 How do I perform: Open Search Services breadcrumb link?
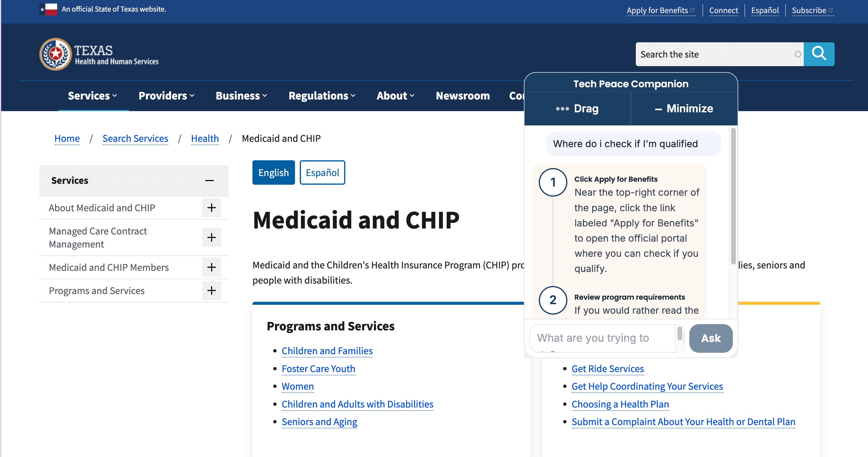pos(135,138)
